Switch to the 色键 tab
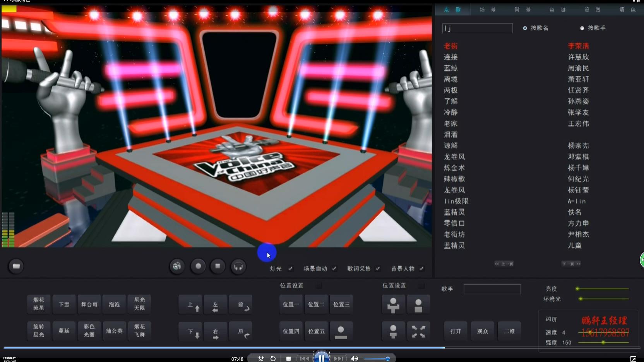 (x=558, y=10)
